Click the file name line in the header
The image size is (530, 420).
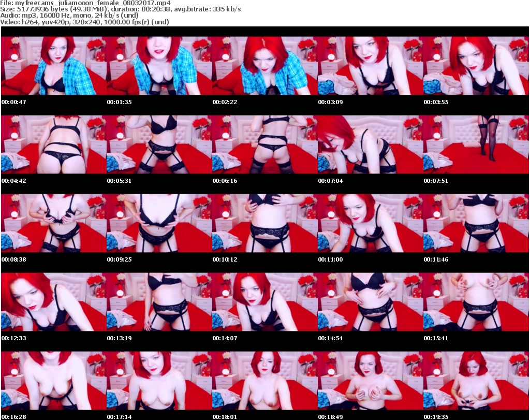click(85, 3)
